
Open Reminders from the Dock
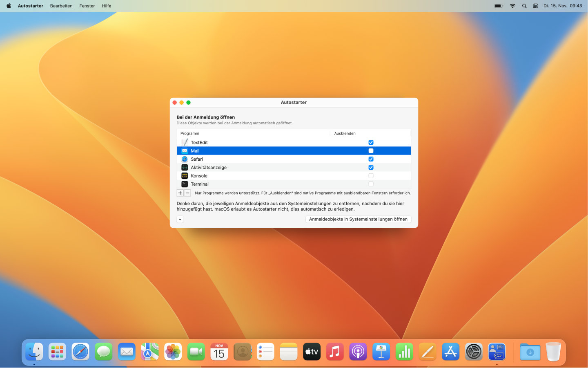[265, 352]
